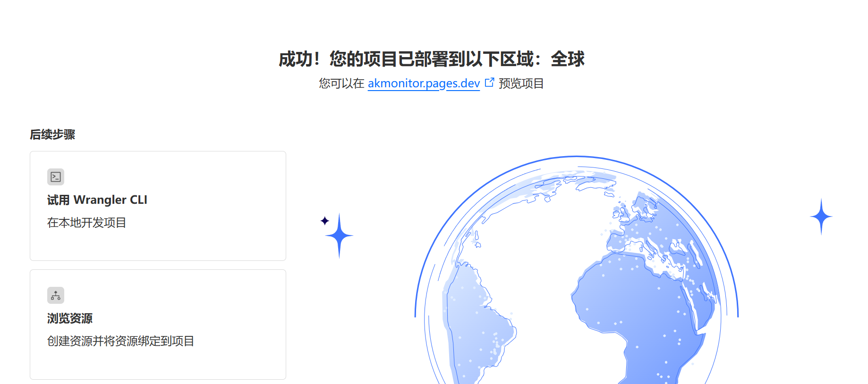Click the blue sparkle at far right
868x384 pixels.
pyautogui.click(x=821, y=217)
